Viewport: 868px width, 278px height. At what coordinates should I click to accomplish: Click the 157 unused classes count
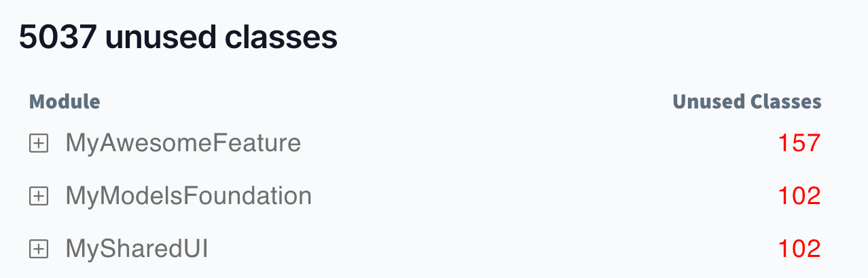point(799,143)
